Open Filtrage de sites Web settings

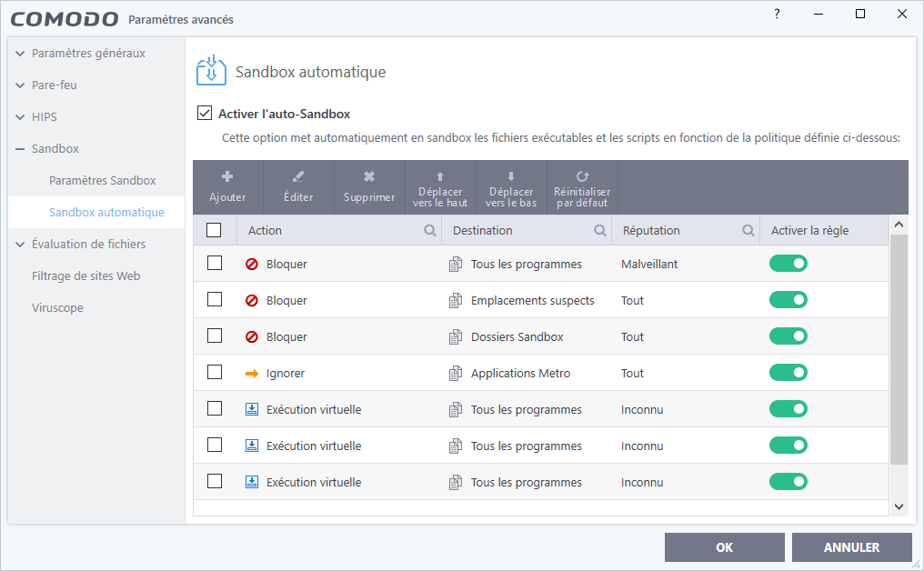pyautogui.click(x=86, y=275)
